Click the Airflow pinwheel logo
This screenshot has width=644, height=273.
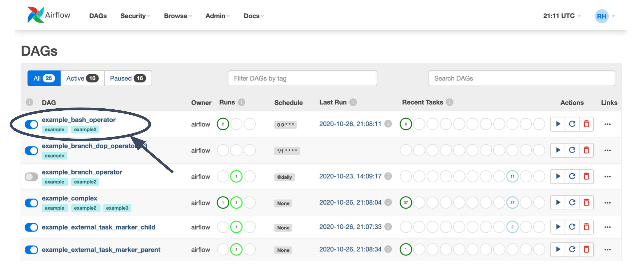(x=35, y=15)
